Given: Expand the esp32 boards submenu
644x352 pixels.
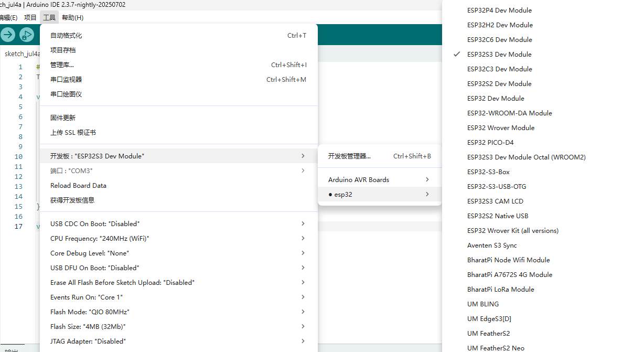Looking at the screenshot, I should [x=380, y=195].
